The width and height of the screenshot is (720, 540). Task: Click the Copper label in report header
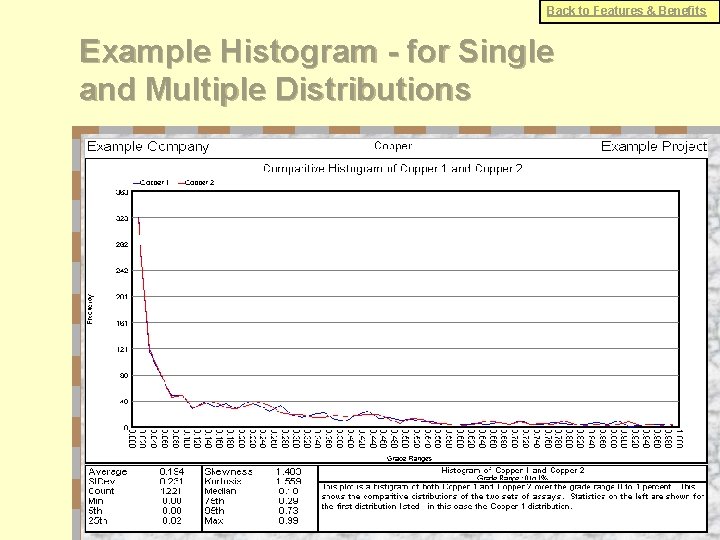coord(393,146)
